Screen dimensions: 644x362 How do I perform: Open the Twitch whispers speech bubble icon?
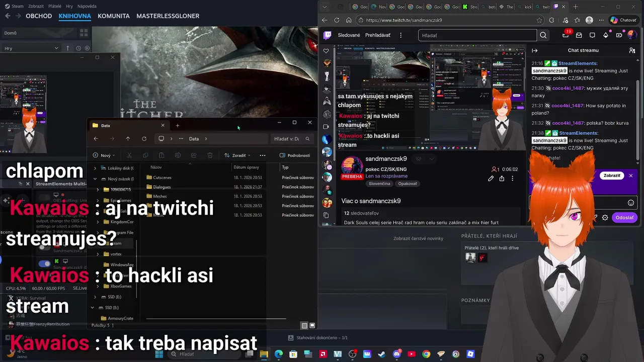click(x=592, y=35)
